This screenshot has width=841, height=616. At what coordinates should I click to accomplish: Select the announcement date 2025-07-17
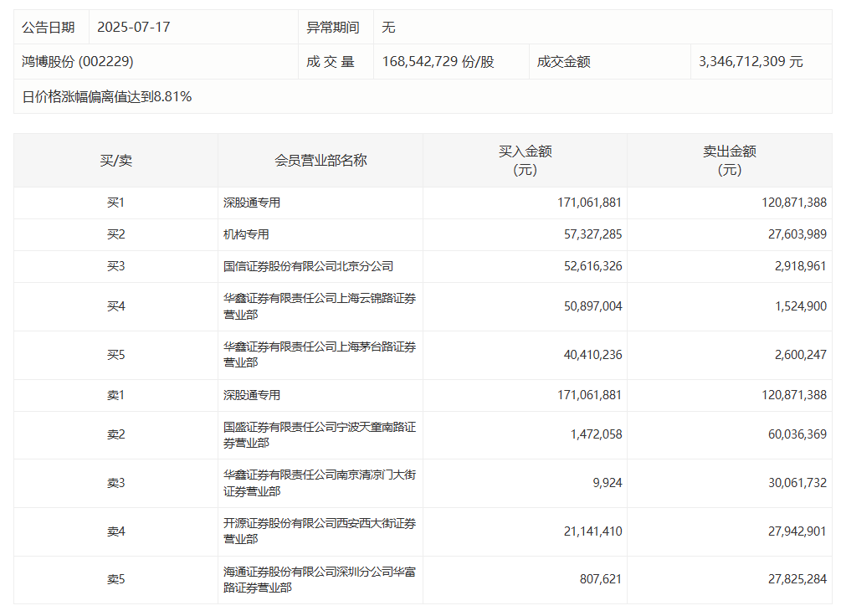(x=134, y=27)
